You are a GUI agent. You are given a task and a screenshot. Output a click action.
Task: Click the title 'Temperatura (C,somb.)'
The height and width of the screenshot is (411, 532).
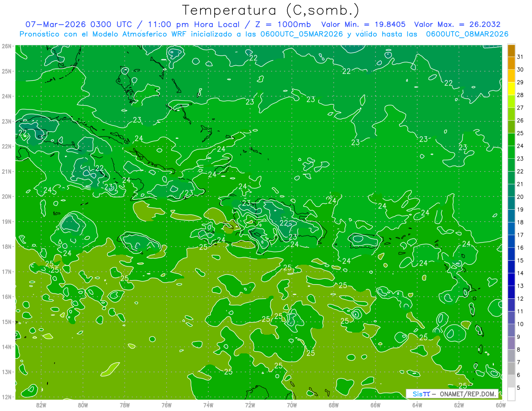point(271,10)
